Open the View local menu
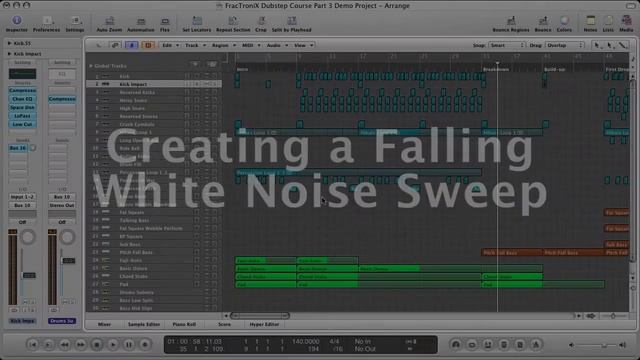The width and height of the screenshot is (640, 360). point(303,45)
